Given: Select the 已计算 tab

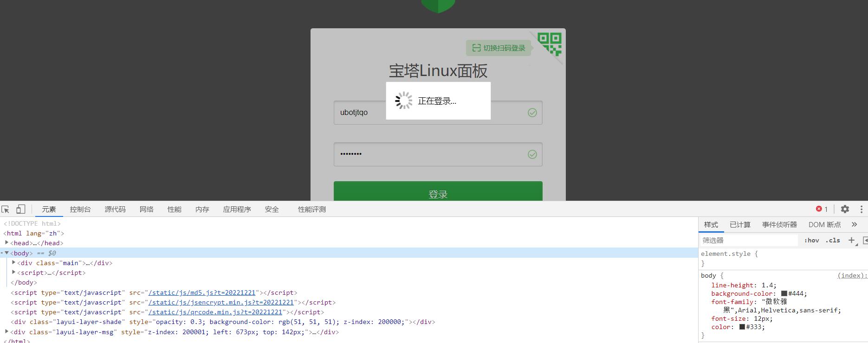Looking at the screenshot, I should click(740, 225).
